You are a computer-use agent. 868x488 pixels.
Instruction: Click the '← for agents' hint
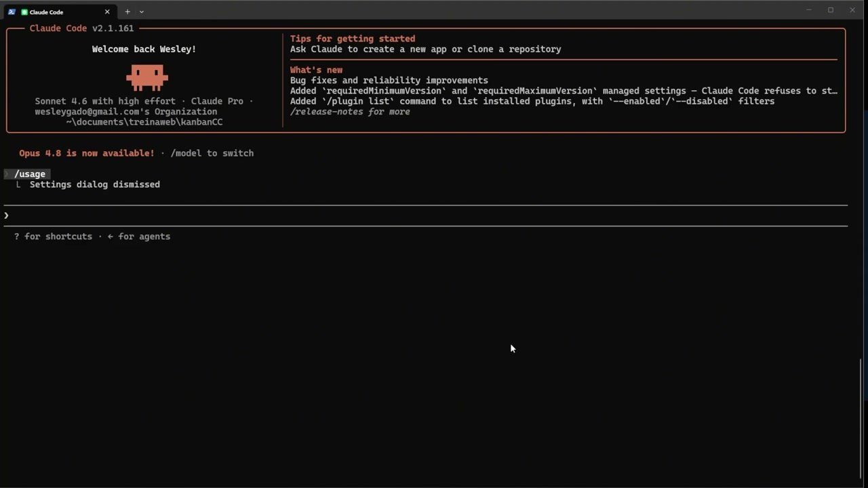tap(139, 237)
